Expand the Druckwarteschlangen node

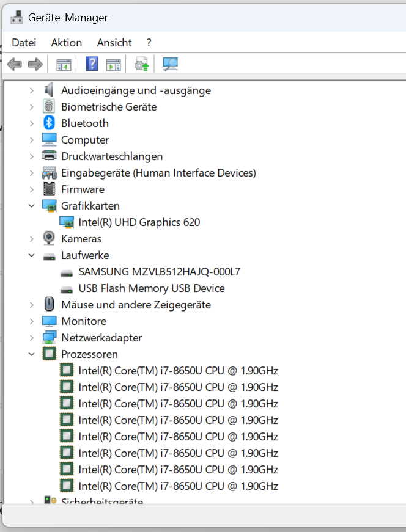click(x=32, y=156)
